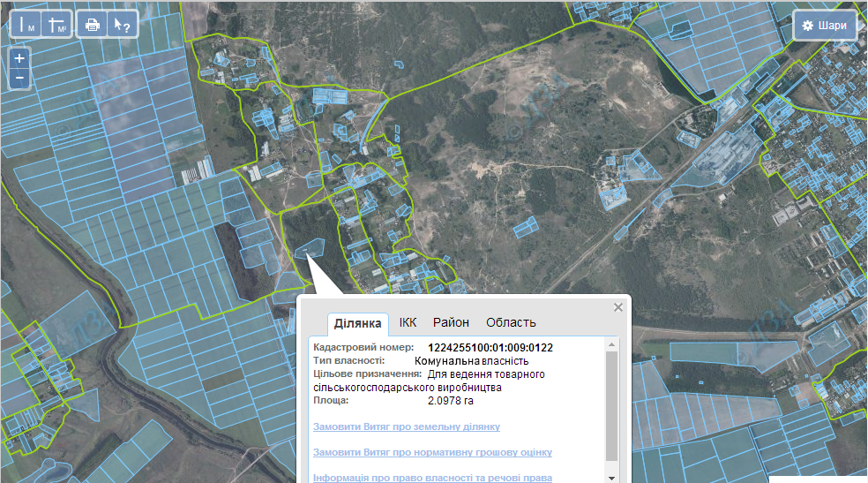Switch to the Район tab
The height and width of the screenshot is (483, 868).
(x=451, y=322)
